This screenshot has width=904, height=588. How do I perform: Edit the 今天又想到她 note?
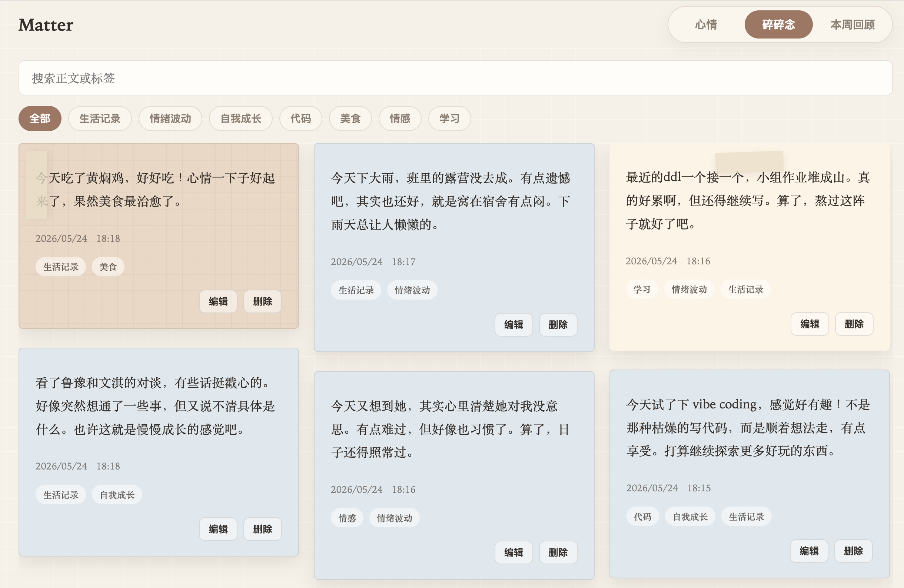click(x=514, y=552)
